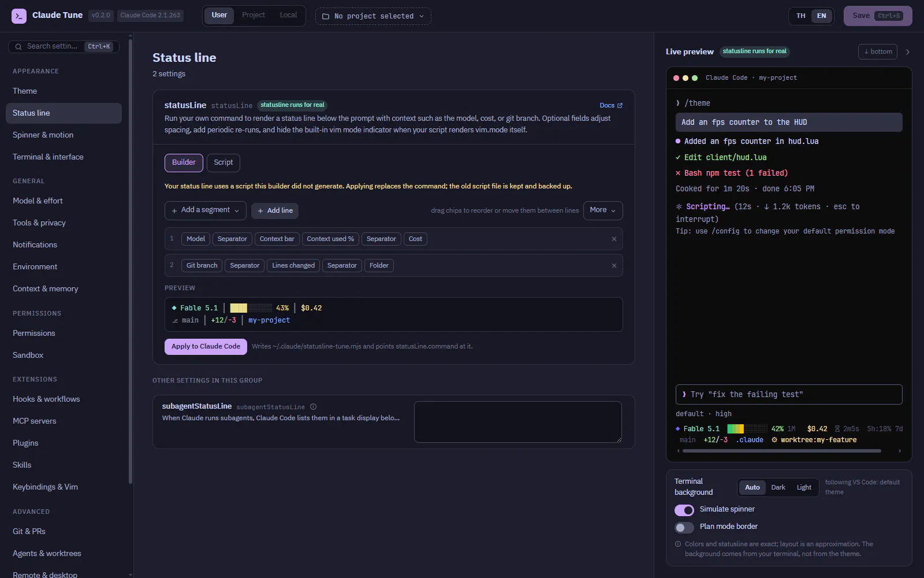Screen dimensions: 924x578
Task: Navigate to Tools & privacy
Action: coord(64,223)
